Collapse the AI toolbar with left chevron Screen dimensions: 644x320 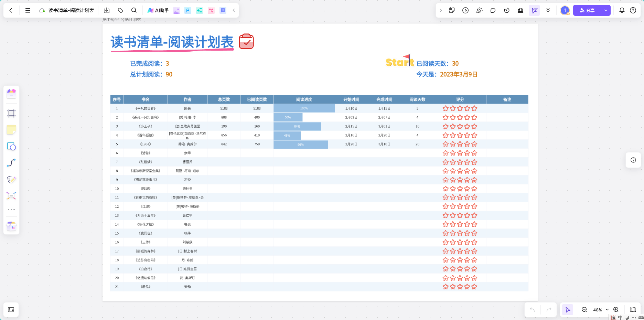234,10
